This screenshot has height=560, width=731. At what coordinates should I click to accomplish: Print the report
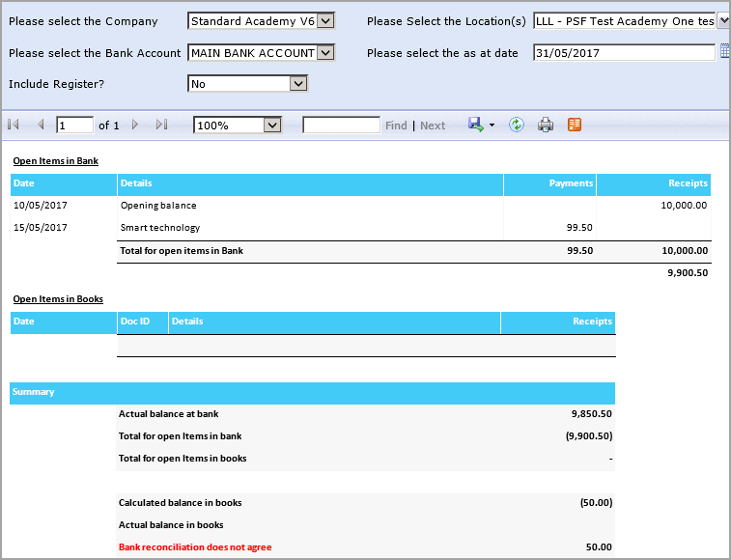pos(546,126)
